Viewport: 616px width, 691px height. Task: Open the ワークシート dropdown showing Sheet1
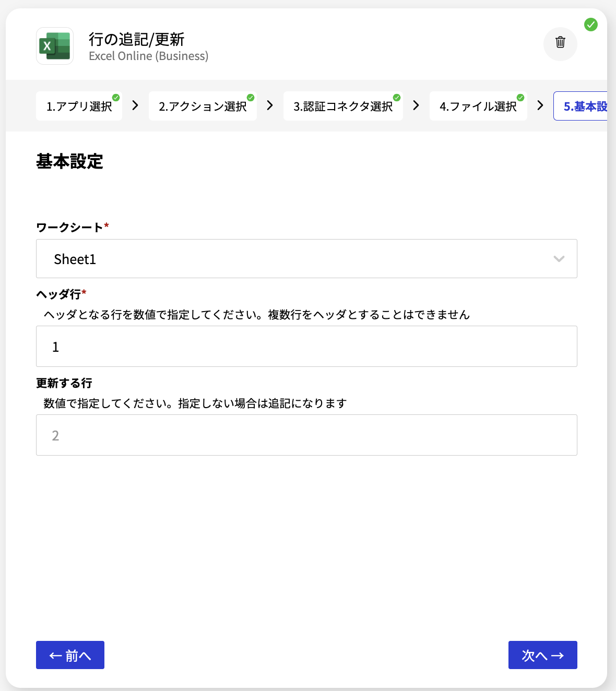pos(306,259)
